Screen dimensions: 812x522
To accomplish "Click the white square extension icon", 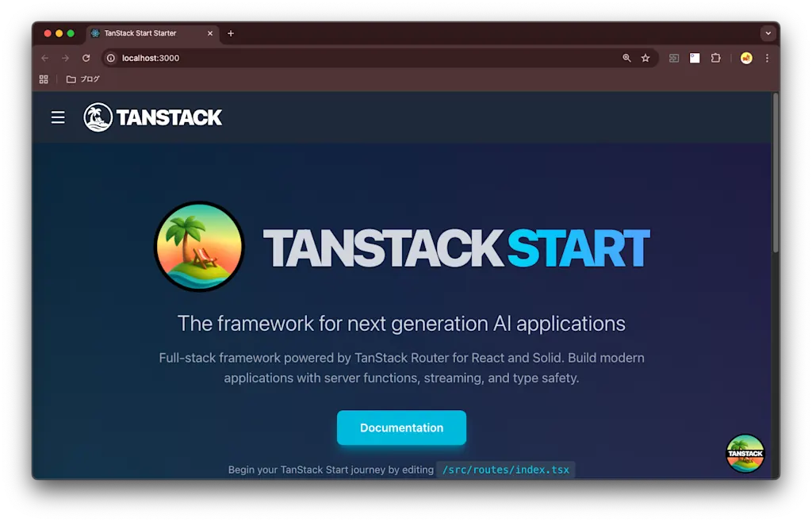I will [695, 58].
